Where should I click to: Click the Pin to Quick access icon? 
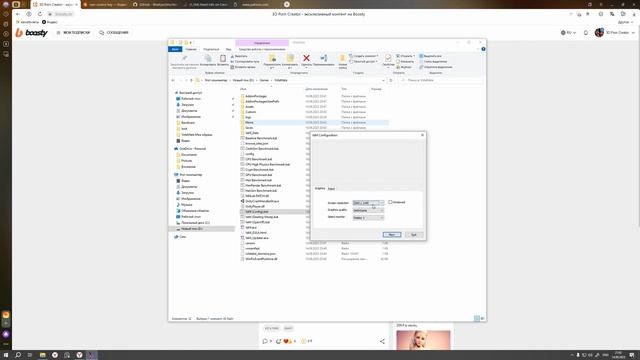184,58
